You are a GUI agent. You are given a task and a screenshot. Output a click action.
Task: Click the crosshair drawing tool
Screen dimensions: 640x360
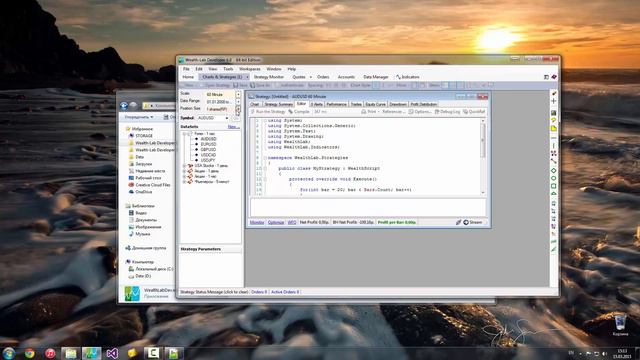pyautogui.click(x=553, y=101)
